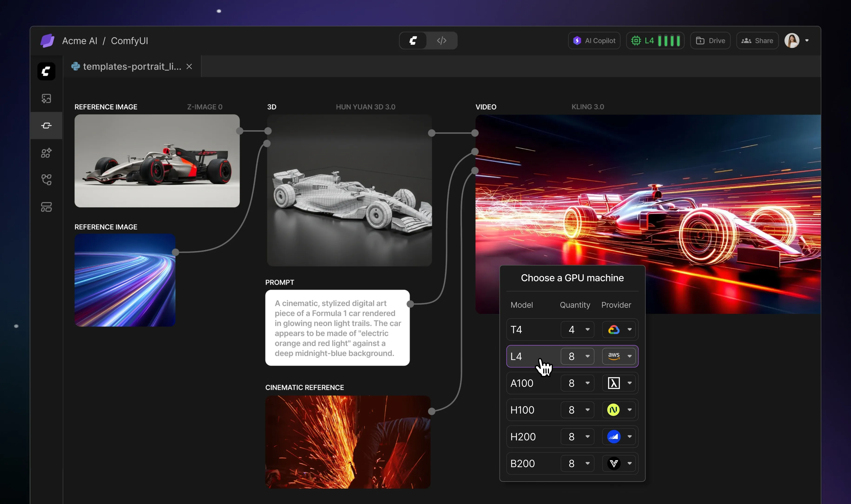Viewport: 851px width, 504px height.
Task: Click the top sidebar home logo icon
Action: [x=46, y=71]
